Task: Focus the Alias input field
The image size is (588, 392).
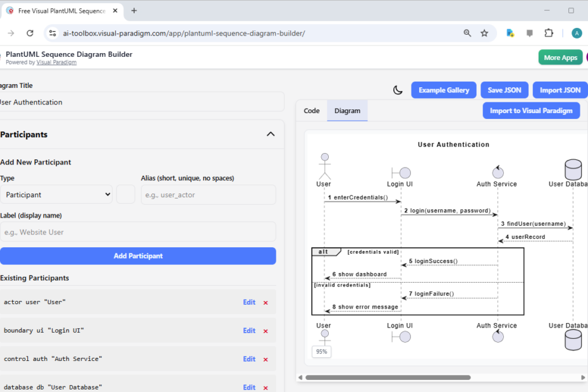Action: (208, 195)
